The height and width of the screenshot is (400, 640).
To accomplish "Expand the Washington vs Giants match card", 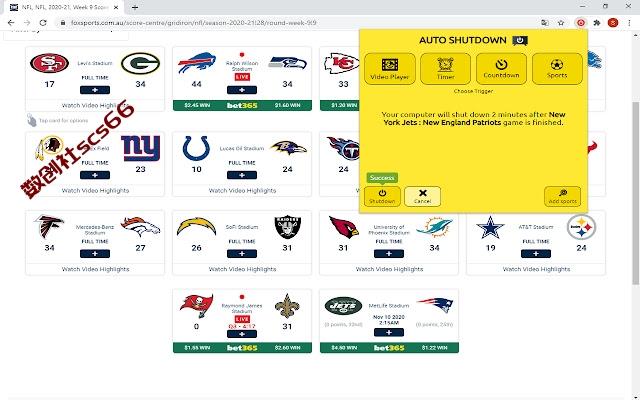I will pyautogui.click(x=95, y=175).
